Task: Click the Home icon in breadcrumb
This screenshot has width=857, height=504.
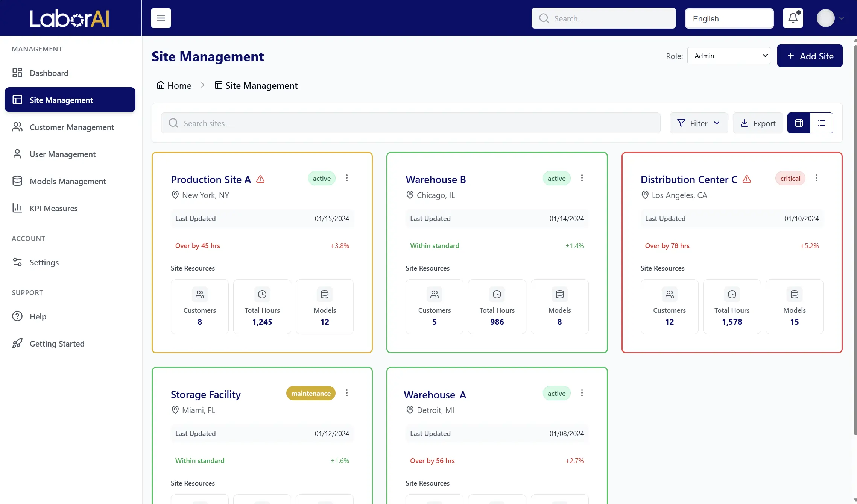Action: click(161, 85)
